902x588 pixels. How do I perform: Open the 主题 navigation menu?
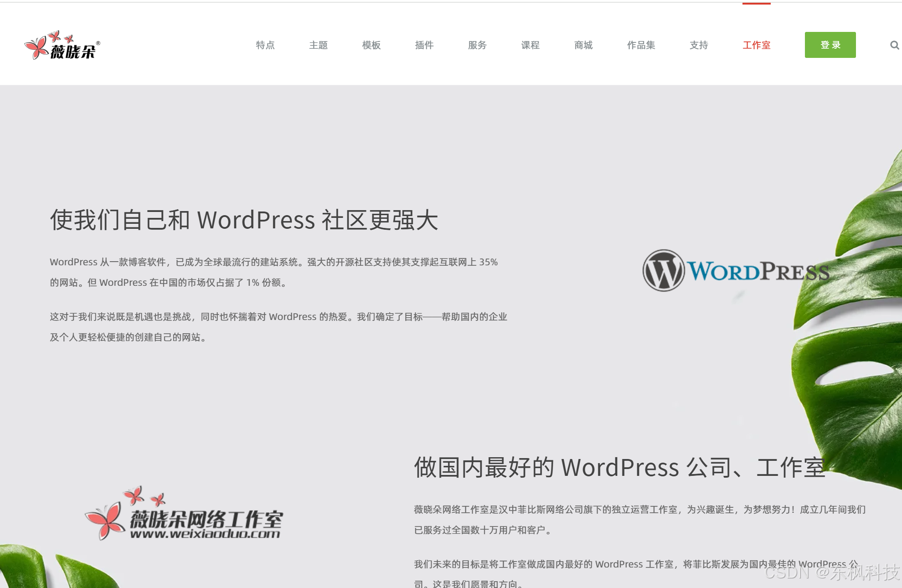pyautogui.click(x=318, y=45)
